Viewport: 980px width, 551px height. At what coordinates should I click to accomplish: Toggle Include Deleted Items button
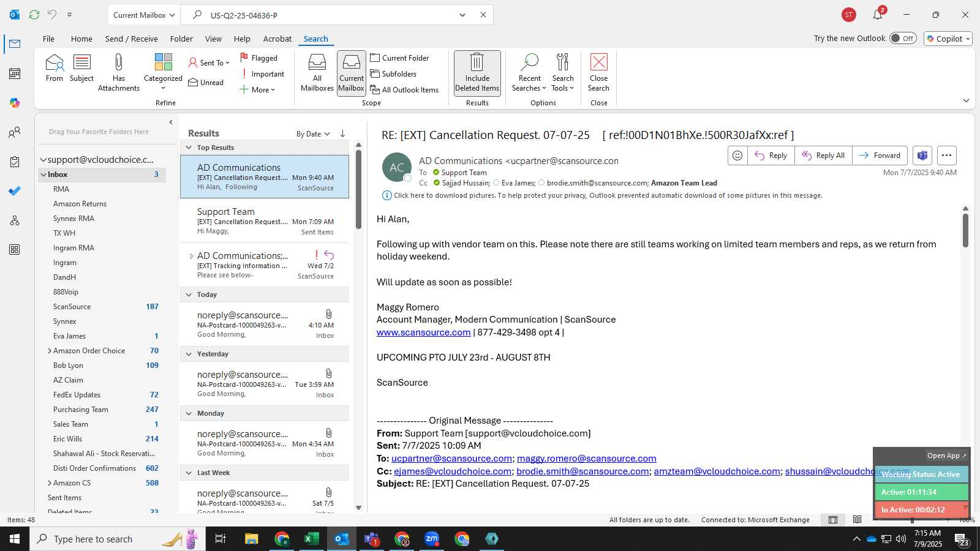pyautogui.click(x=477, y=72)
